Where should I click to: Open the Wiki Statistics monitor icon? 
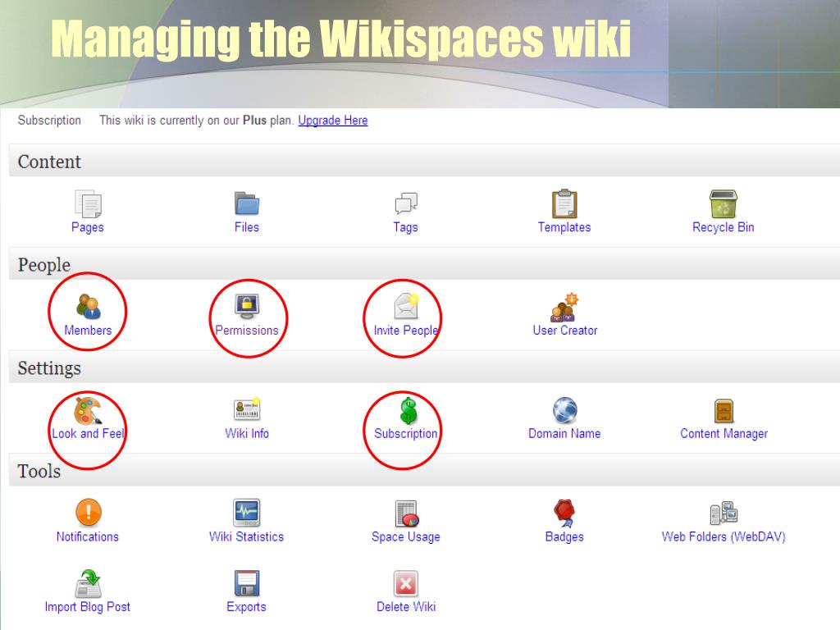(247, 513)
